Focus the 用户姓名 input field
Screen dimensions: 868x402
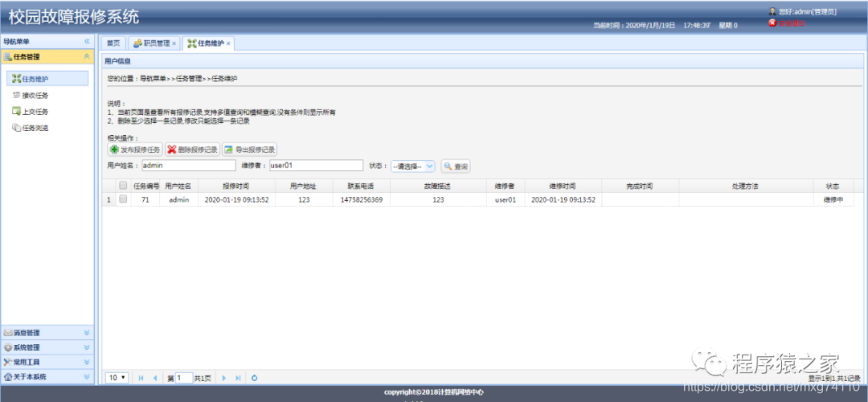click(x=189, y=166)
